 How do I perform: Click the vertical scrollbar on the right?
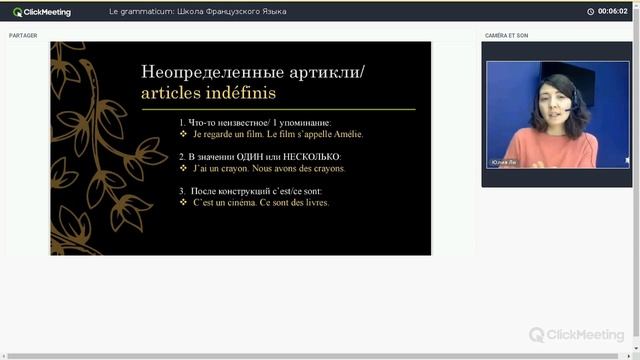(636, 171)
